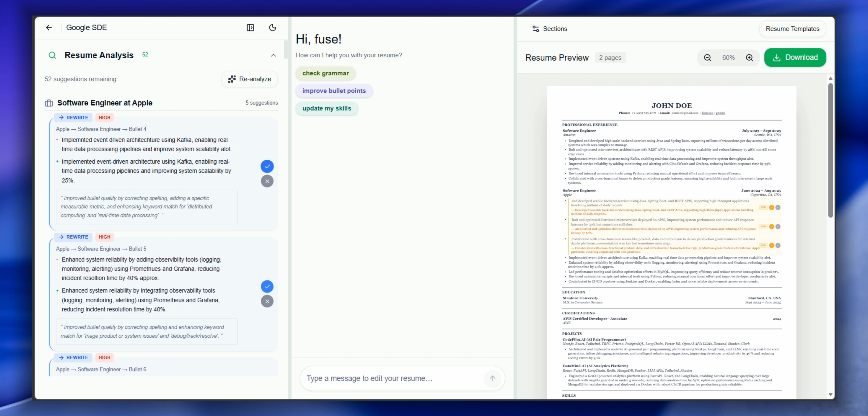The height and width of the screenshot is (416, 868).
Task: Accept the Bullet 5 rewrite suggestion checkmark
Action: (x=267, y=286)
